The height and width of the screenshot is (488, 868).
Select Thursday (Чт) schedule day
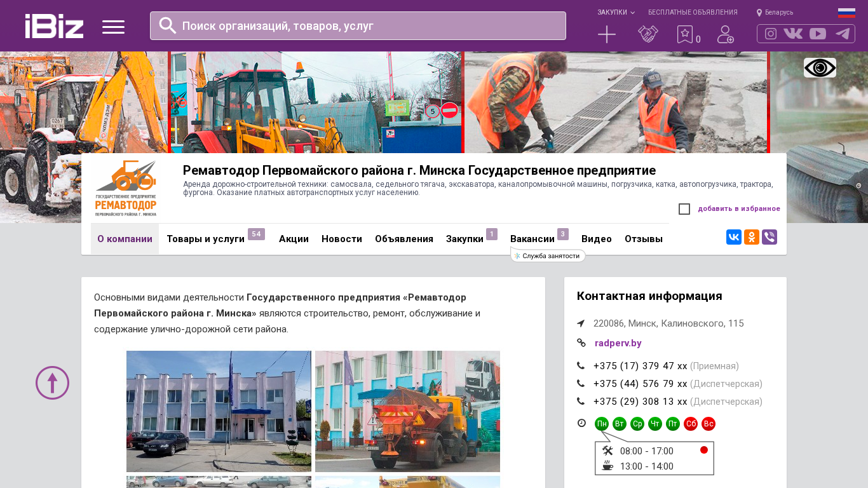[655, 424]
